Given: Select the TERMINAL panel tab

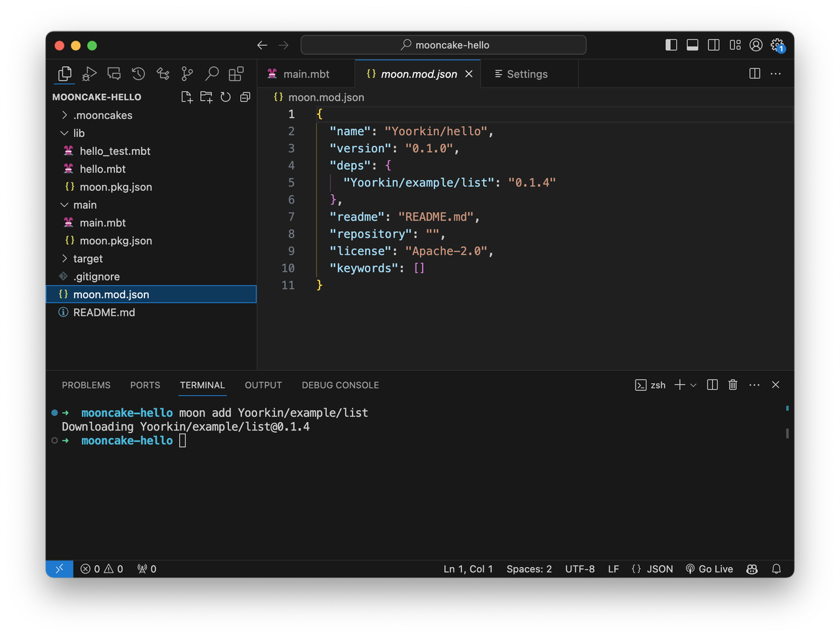Looking at the screenshot, I should [202, 385].
